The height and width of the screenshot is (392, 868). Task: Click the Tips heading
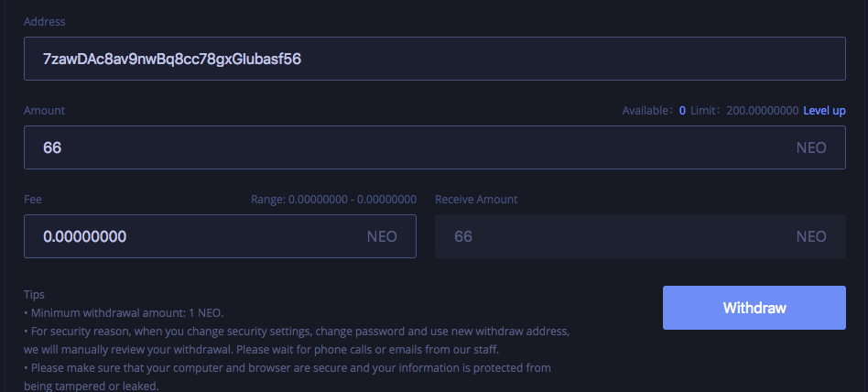pyautogui.click(x=34, y=295)
